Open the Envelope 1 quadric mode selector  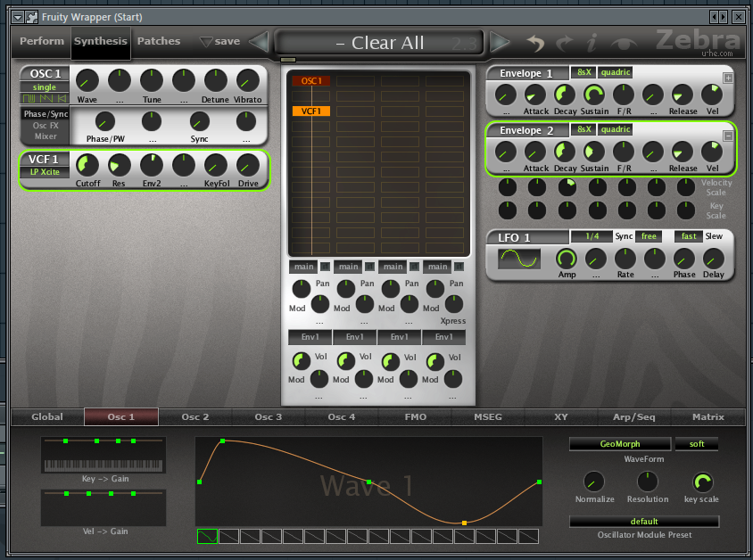pyautogui.click(x=616, y=72)
